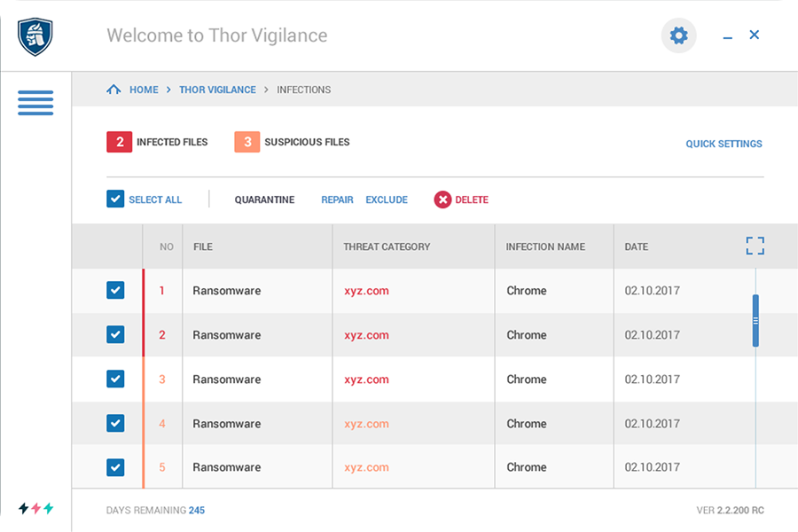Click orange row number 4
The image size is (798, 532).
[162, 424]
